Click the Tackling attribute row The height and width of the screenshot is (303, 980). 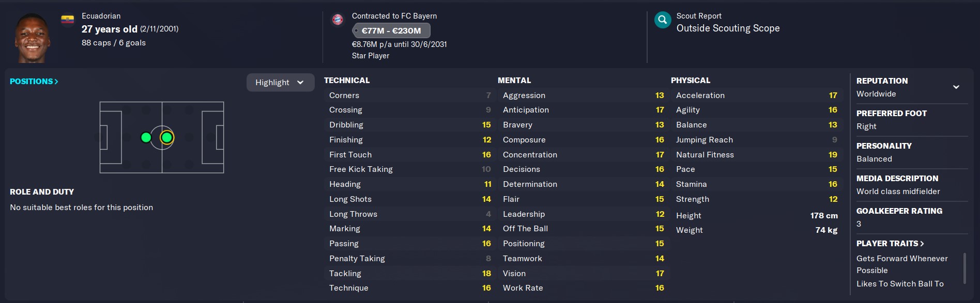[x=410, y=274]
